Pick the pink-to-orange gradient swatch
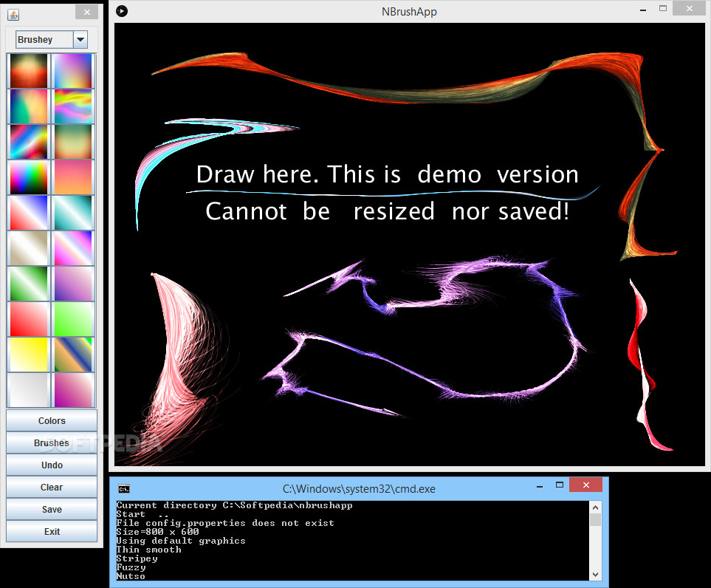Viewport: 711px width, 588px height. pos(73,177)
